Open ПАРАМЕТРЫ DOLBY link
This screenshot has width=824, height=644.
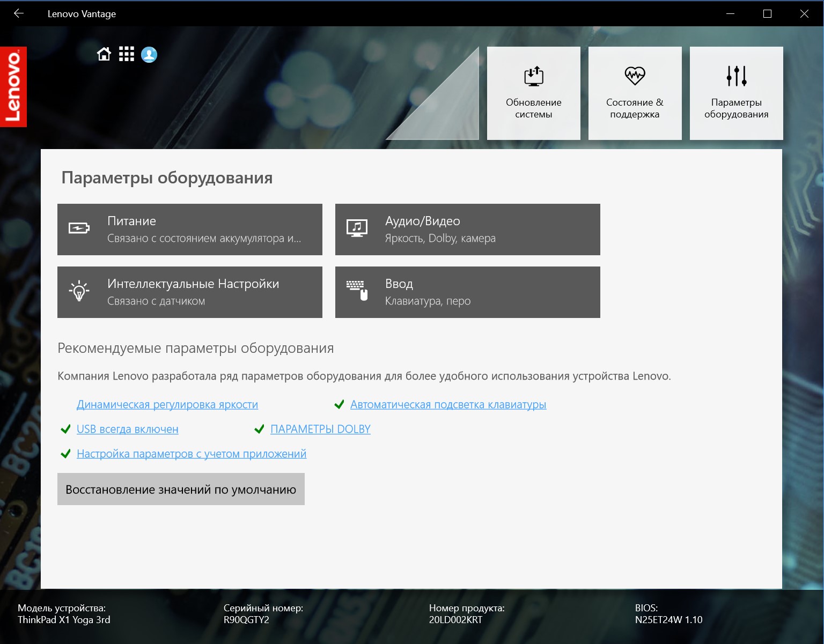(x=320, y=429)
